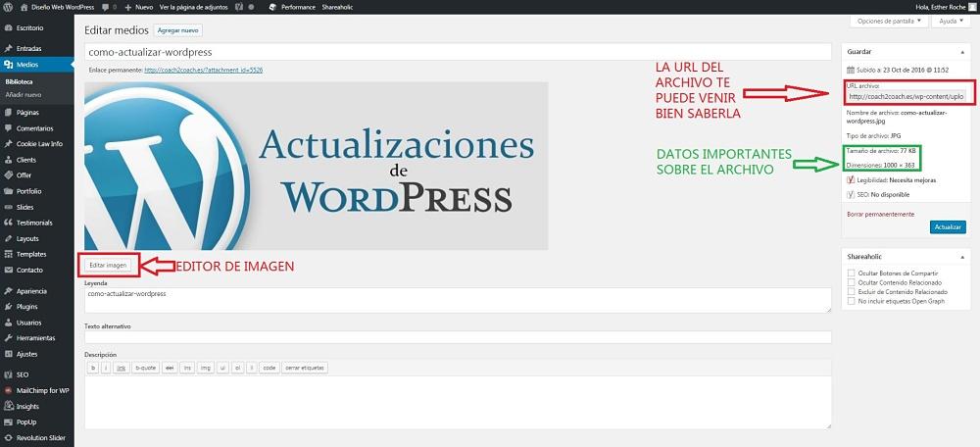Click the Páginas icon in sidebar
The image size is (980, 447).
[x=8, y=113]
